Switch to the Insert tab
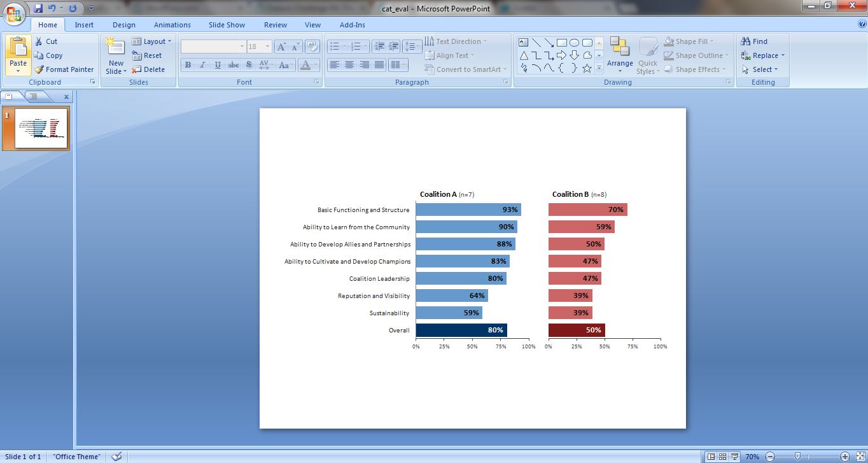868x463 pixels. [x=84, y=25]
